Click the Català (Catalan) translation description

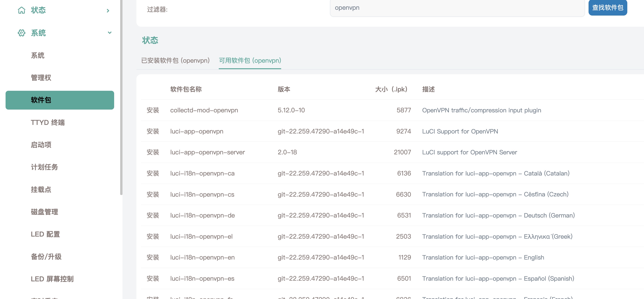point(496,173)
